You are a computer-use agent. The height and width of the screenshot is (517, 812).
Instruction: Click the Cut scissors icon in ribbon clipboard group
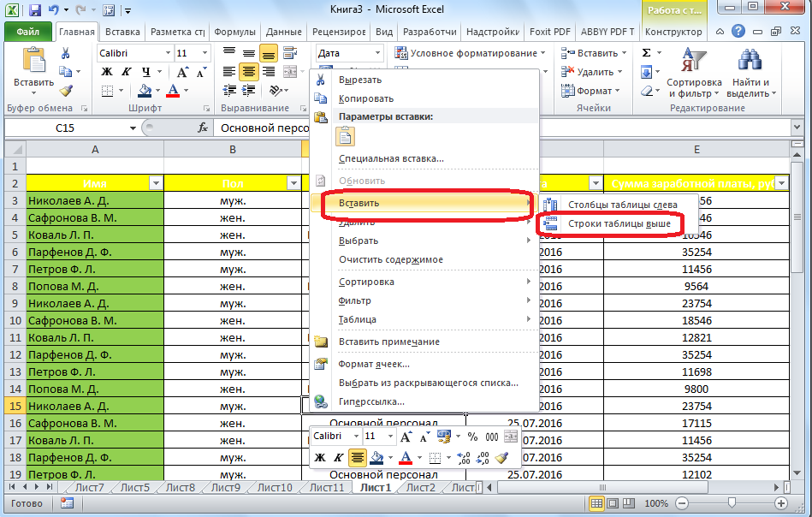(65, 53)
